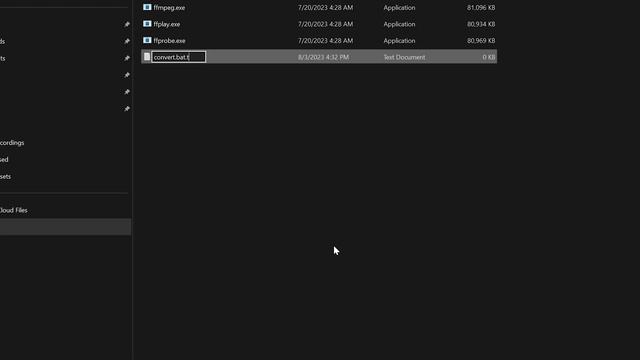The width and height of the screenshot is (640, 360).
Task: Click the ffplay.exe file name
Action: [x=167, y=24]
